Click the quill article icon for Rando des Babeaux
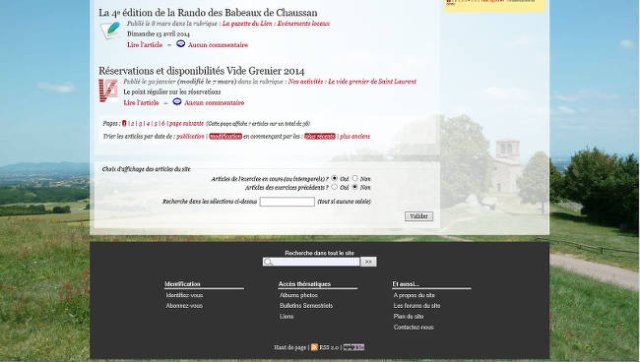The image size is (640, 362). coord(110,30)
